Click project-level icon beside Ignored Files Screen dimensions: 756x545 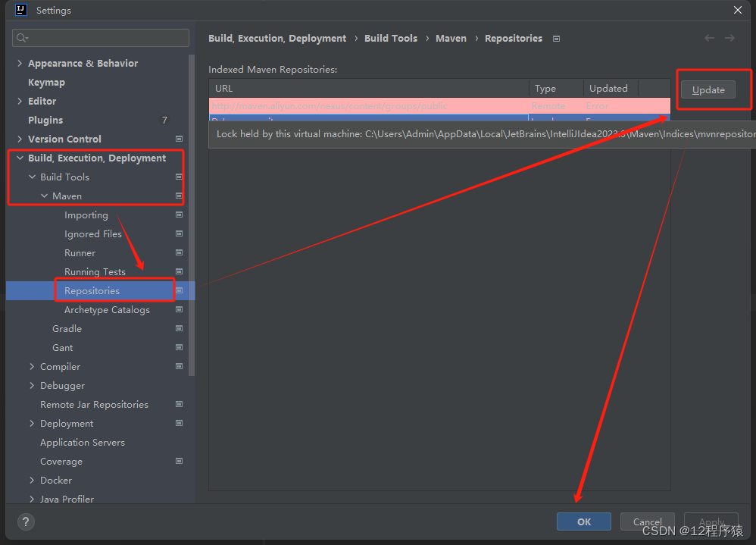(x=179, y=234)
